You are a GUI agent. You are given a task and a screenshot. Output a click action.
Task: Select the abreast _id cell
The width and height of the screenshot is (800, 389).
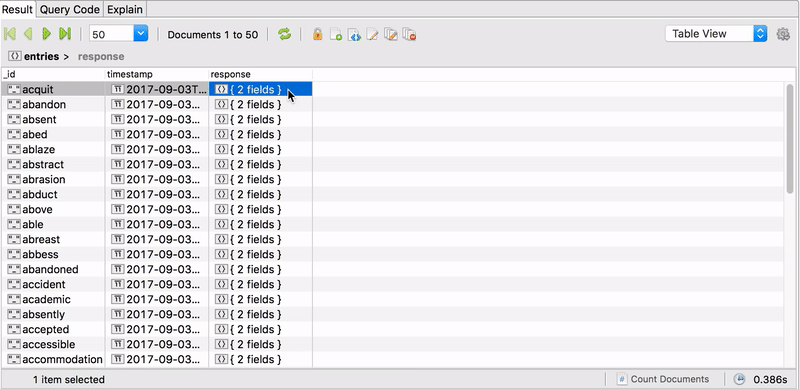[53, 239]
